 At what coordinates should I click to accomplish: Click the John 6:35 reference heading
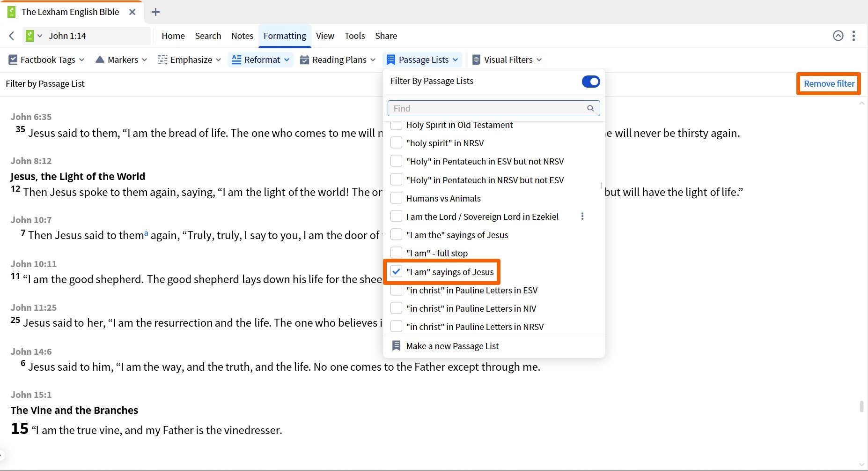31,117
